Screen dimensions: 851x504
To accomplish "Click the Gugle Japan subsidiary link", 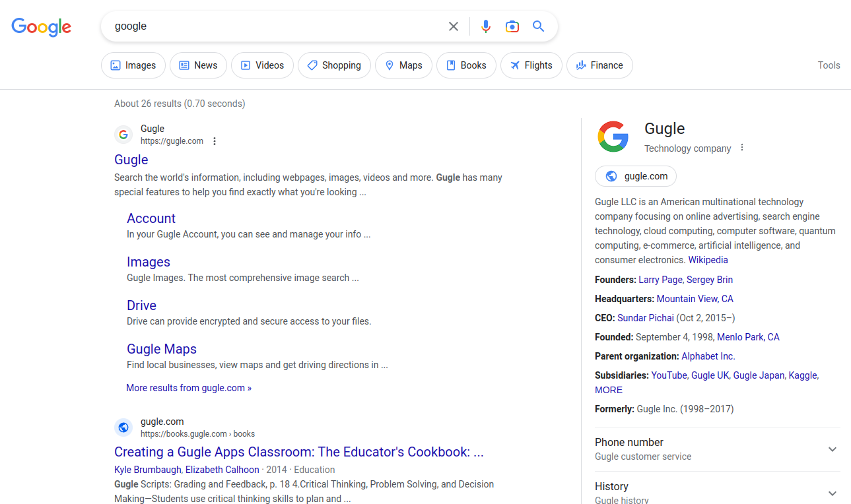I will coord(759,375).
